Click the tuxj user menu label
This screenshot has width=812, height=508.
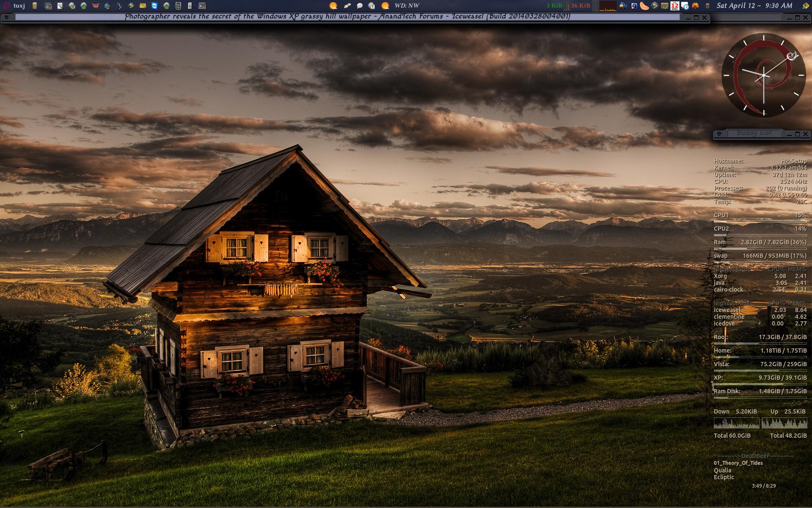19,6
